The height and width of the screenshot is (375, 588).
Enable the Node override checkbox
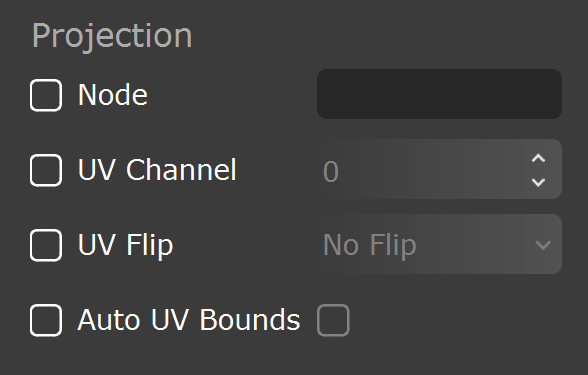point(46,95)
